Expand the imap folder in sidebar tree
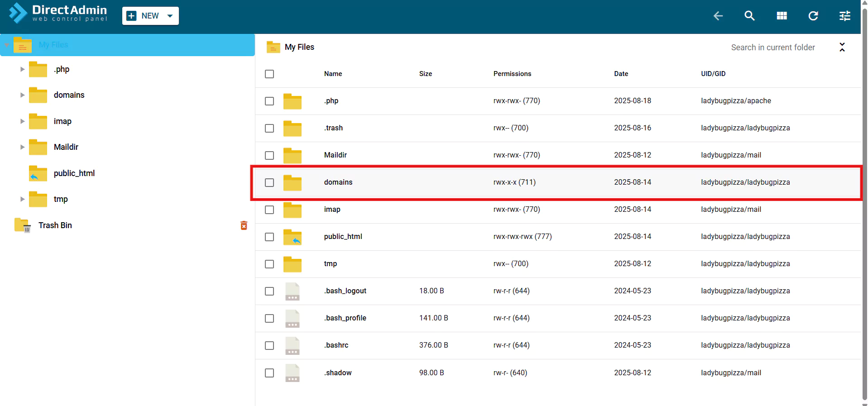This screenshot has height=406, width=868. [22, 121]
